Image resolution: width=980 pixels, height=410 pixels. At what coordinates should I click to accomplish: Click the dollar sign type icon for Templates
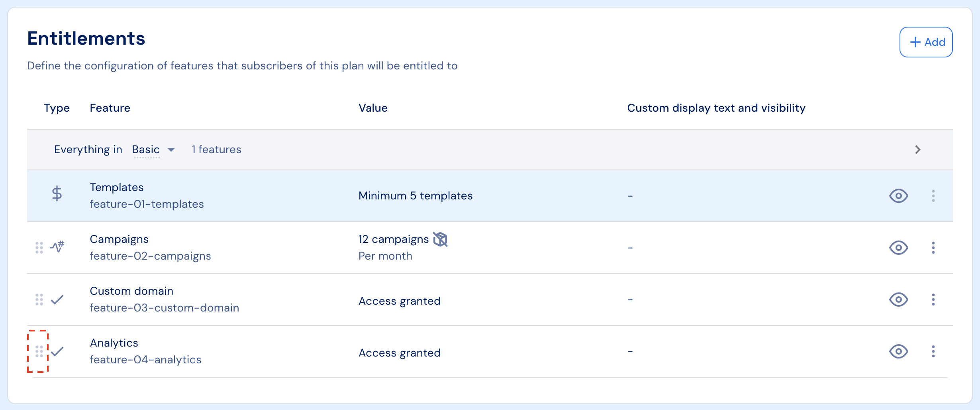pyautogui.click(x=57, y=194)
